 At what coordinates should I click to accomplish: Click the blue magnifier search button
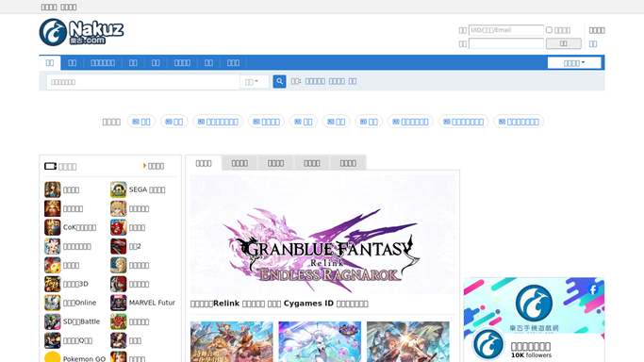[x=279, y=82]
